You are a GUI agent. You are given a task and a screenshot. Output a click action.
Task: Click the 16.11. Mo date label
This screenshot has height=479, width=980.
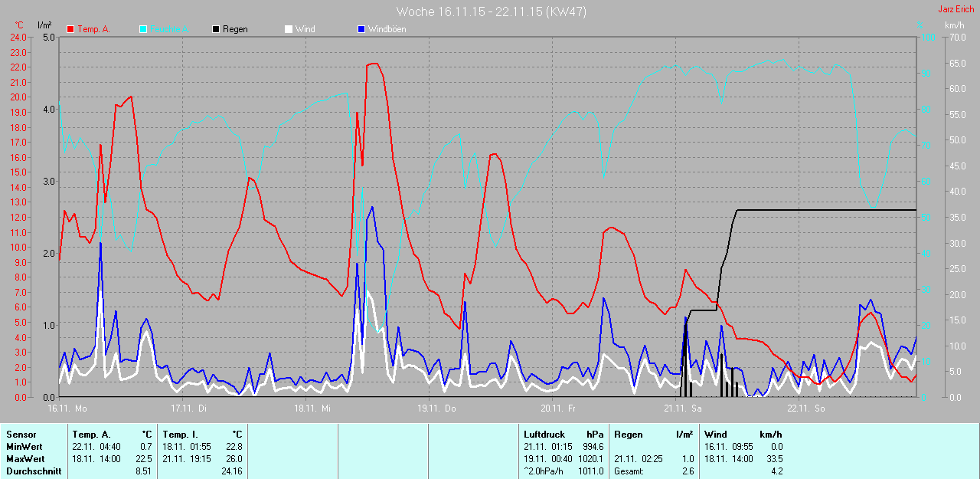point(67,408)
